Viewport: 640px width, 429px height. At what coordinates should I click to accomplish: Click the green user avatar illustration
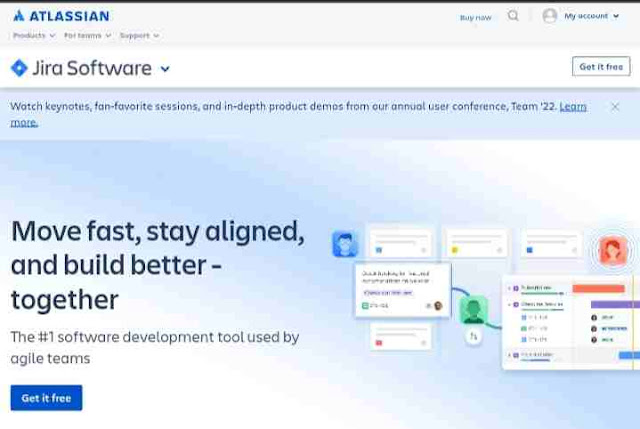pos(473,310)
